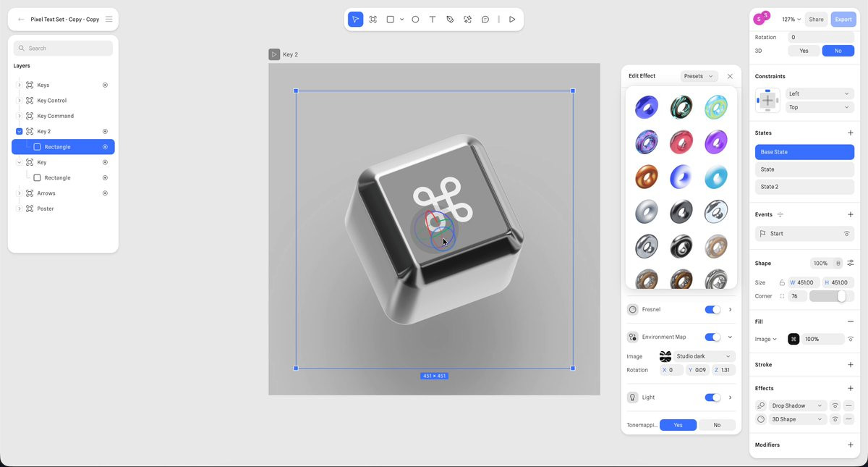Image resolution: width=868 pixels, height=467 pixels.
Task: Add a stroke with plus icon
Action: (851, 365)
